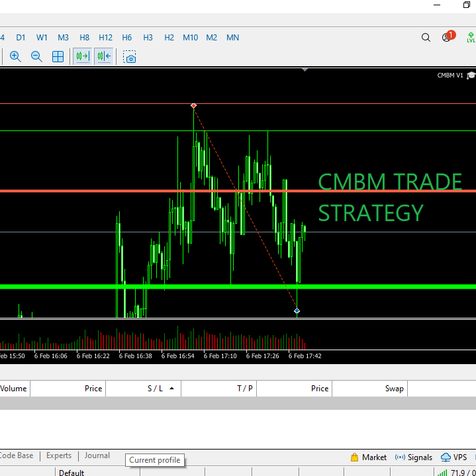The height and width of the screenshot is (476, 476).
Task: Minimize the application window
Action: click(x=437, y=5)
